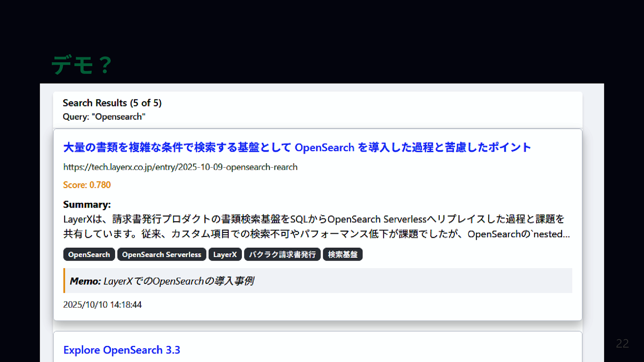Click the Summary heading label
This screenshot has height=362, width=644.
coord(87,204)
